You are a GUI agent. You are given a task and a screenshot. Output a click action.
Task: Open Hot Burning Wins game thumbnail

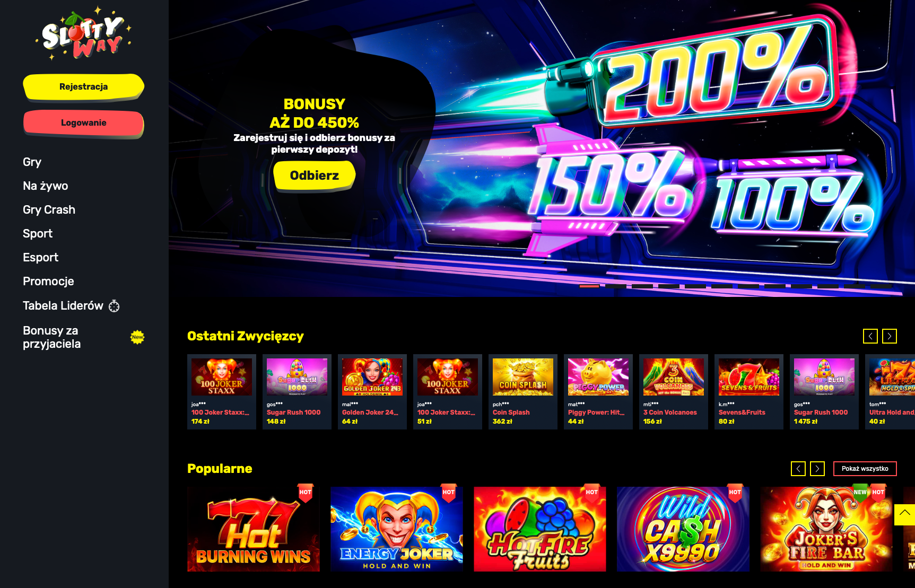254,529
